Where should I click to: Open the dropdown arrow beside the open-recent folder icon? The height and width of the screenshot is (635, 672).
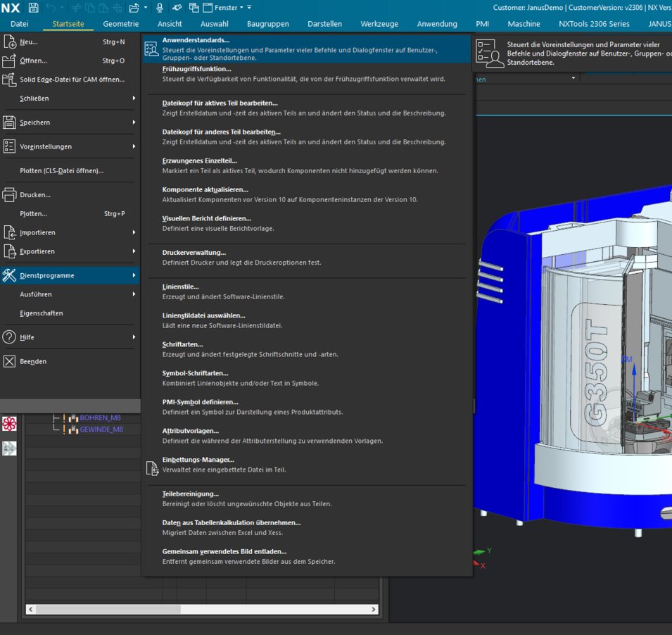(146, 7)
